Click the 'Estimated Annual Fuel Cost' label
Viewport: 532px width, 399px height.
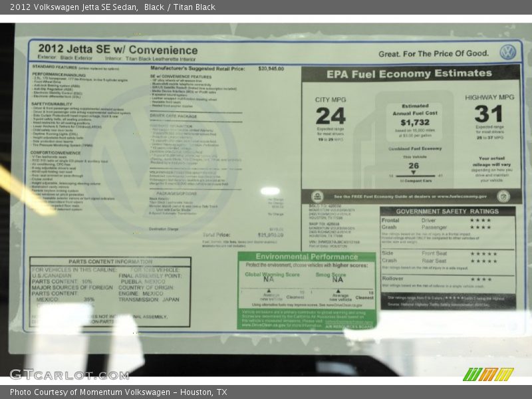click(415, 110)
